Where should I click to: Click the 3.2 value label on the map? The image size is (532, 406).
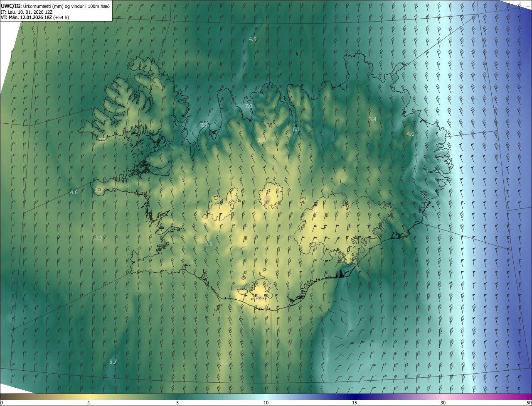[x=99, y=238]
